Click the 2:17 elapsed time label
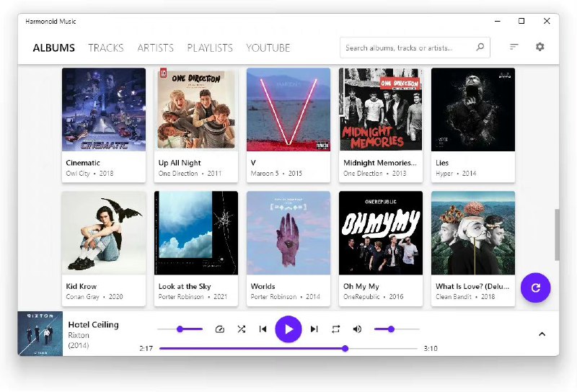 coord(146,348)
